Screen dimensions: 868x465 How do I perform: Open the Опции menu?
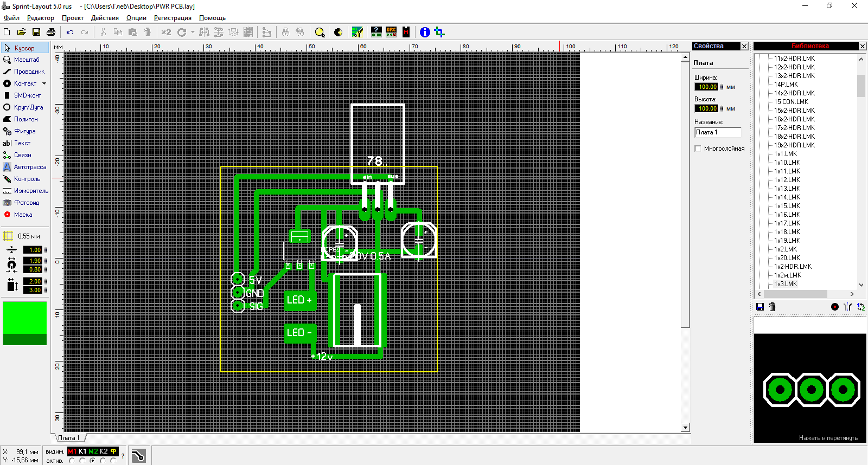point(136,18)
